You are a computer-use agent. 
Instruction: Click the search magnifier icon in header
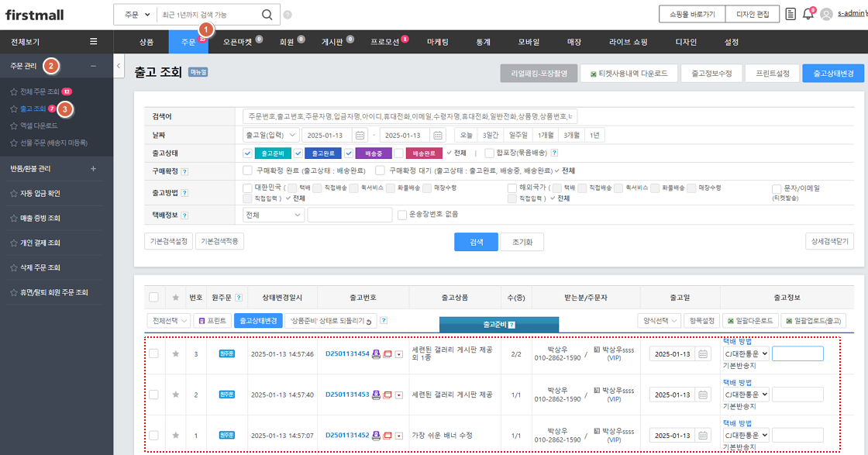pos(266,15)
